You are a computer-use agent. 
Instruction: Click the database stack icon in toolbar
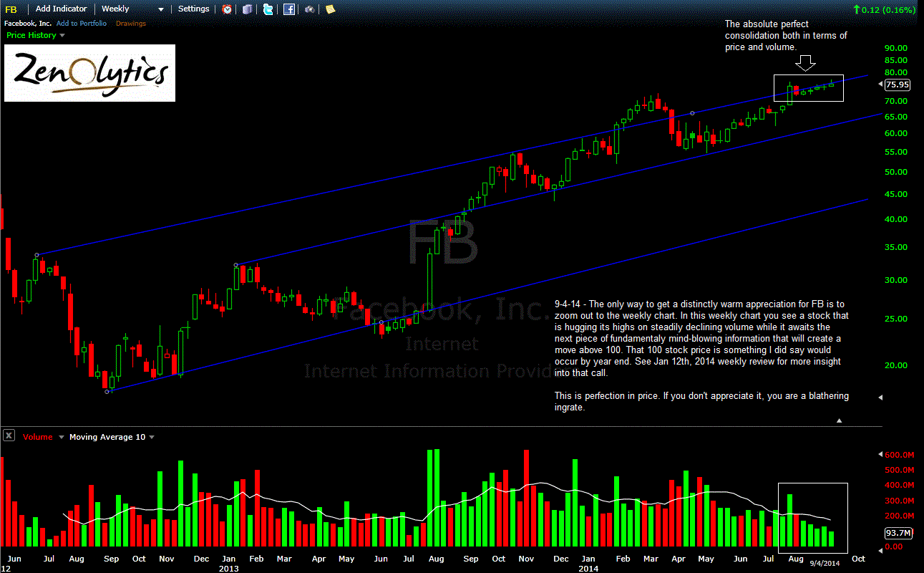pos(247,9)
